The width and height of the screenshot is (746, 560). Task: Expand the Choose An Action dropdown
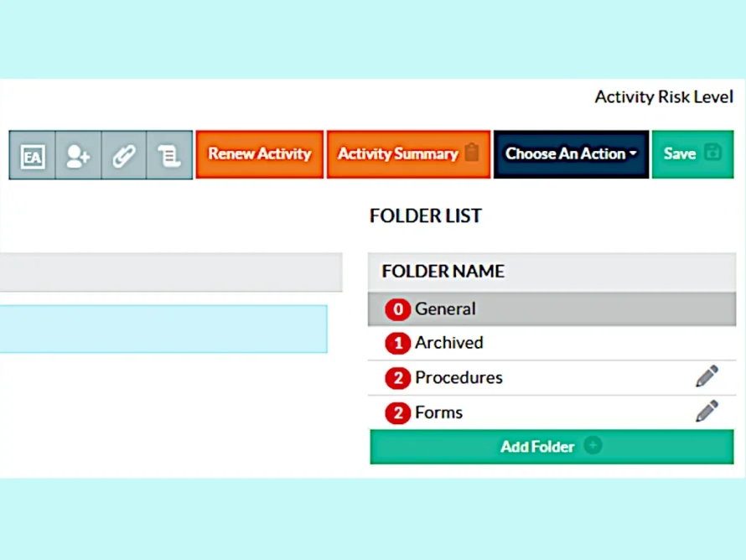571,154
